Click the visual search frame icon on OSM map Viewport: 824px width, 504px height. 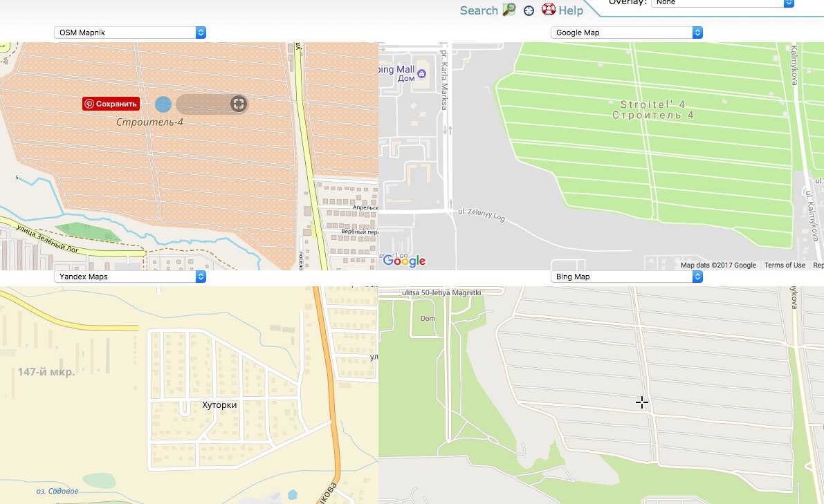click(x=239, y=104)
